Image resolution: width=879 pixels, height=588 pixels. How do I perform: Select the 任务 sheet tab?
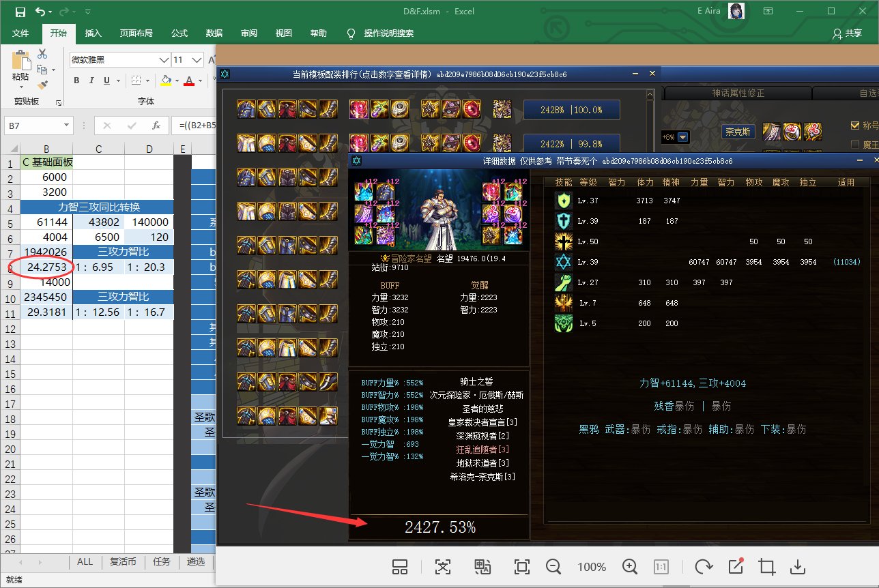(162, 562)
